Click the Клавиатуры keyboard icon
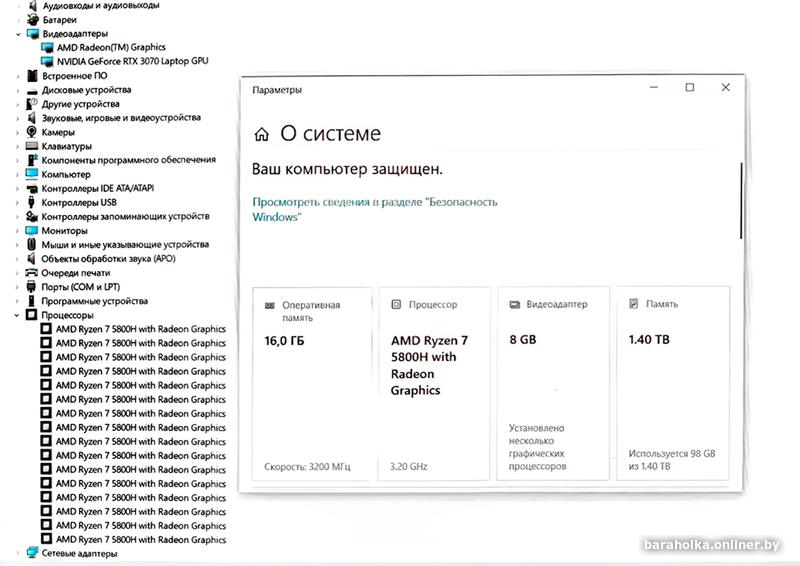Screen dimensions: 800x566 click(x=32, y=146)
